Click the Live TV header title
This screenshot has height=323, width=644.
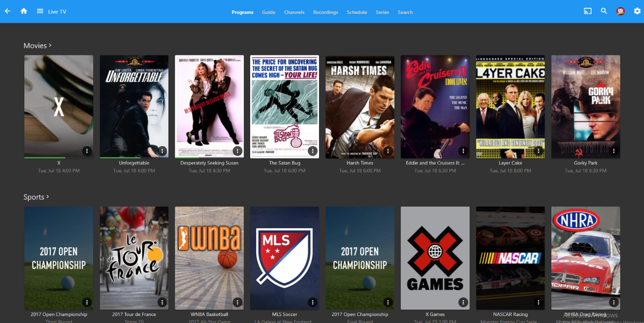57,12
